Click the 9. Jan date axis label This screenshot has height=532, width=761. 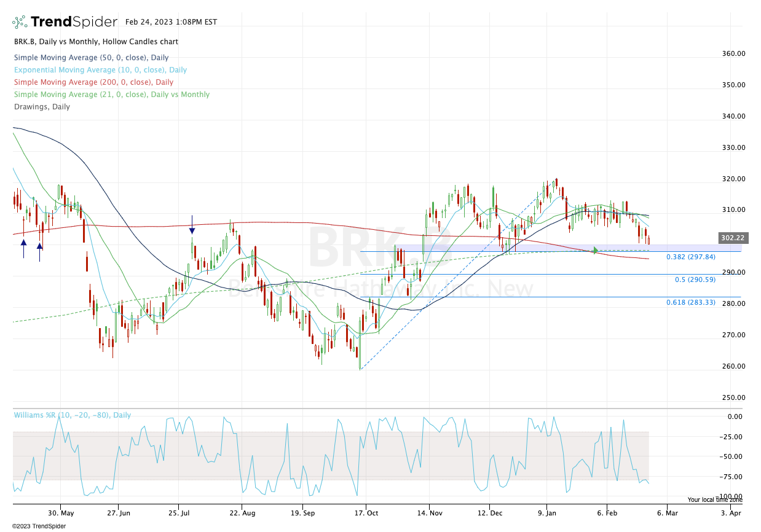coord(546,512)
